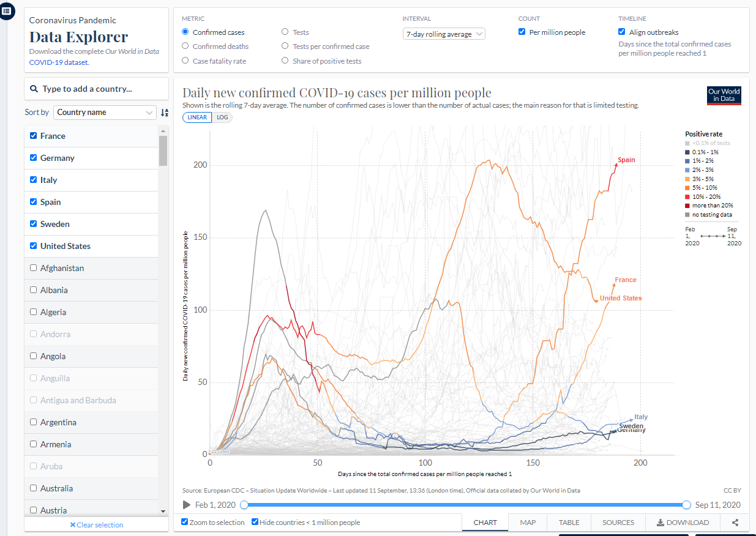Click the share icon beside Download

(735, 523)
